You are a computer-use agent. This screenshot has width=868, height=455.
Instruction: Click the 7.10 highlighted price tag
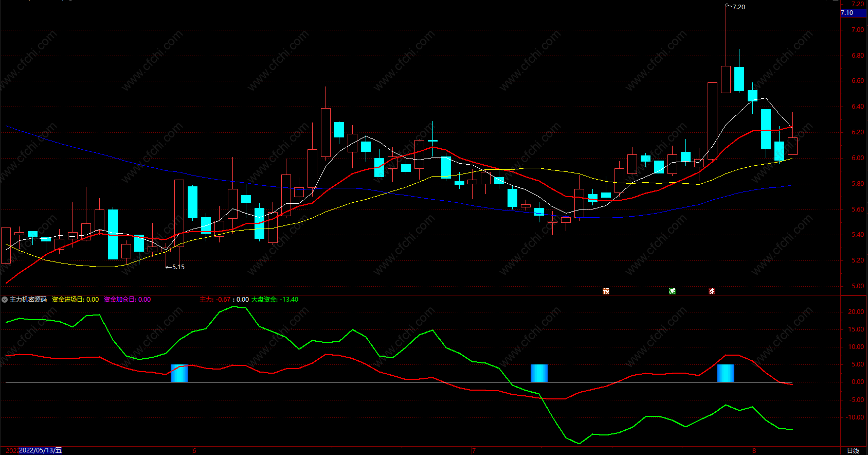pos(853,13)
